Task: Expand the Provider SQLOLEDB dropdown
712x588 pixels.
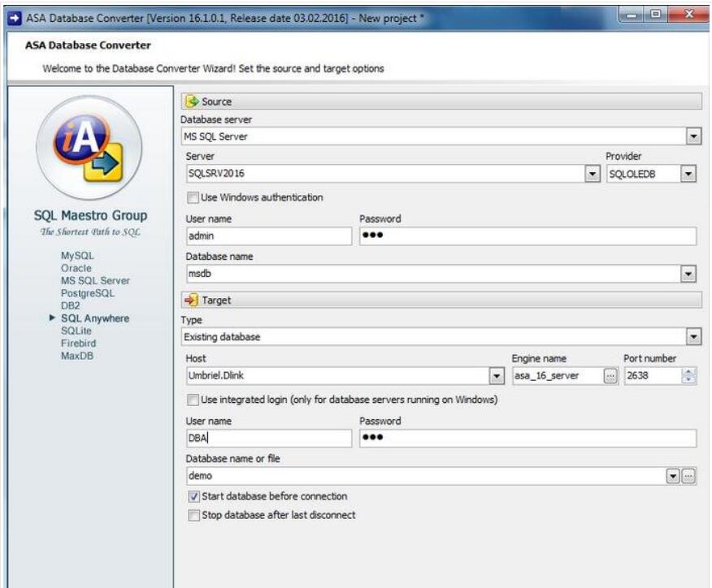Action: click(x=688, y=173)
